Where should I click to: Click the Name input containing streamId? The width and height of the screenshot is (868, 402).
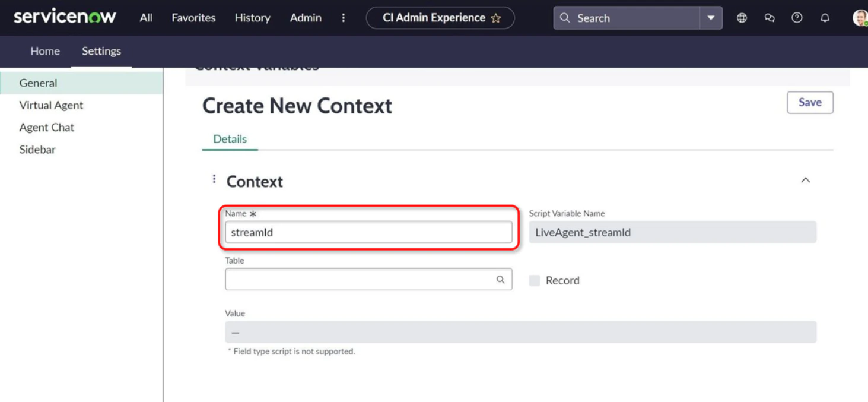(x=368, y=232)
